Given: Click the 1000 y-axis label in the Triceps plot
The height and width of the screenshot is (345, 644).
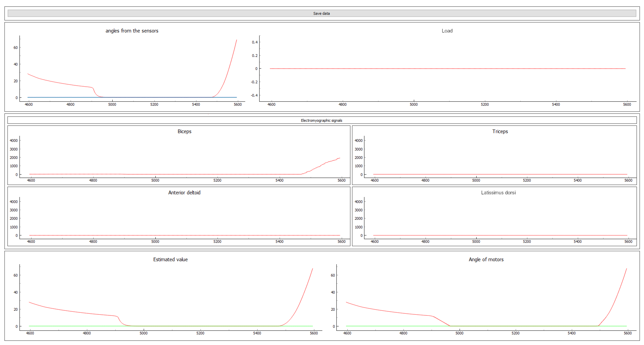Looking at the screenshot, I should click(359, 166).
